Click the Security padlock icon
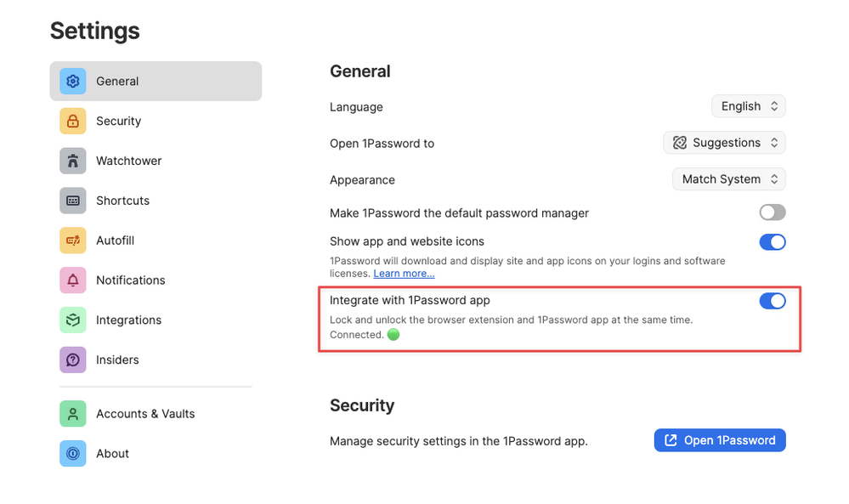The width and height of the screenshot is (849, 504). (x=73, y=122)
